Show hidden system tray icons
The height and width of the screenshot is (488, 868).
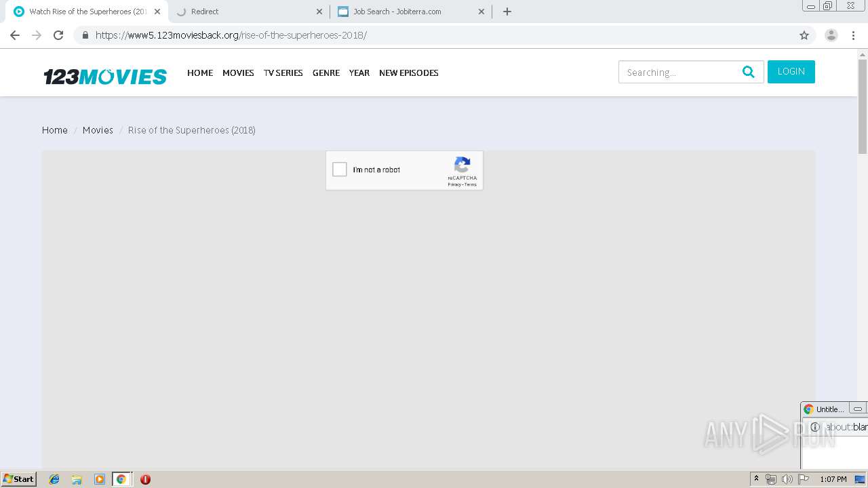(757, 479)
